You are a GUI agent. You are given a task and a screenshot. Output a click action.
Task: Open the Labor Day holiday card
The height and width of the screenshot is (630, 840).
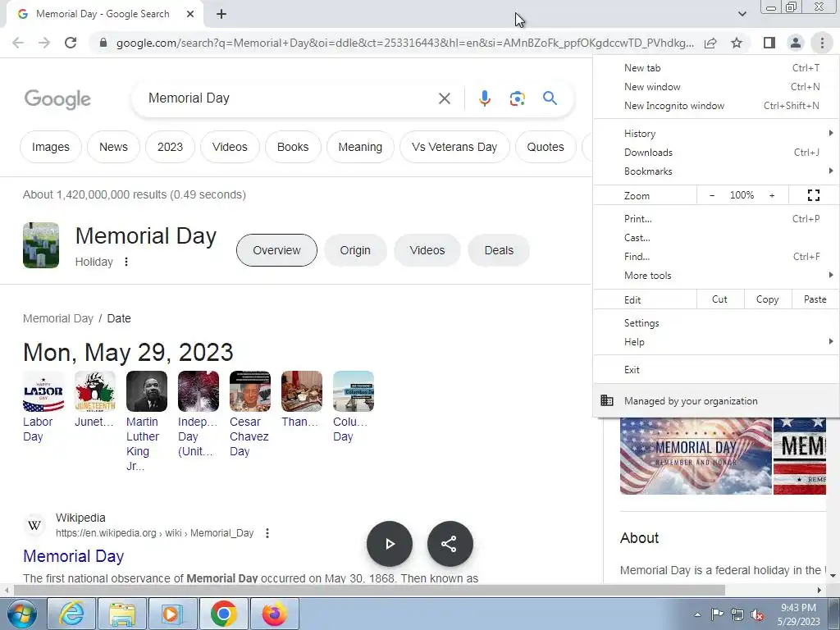pyautogui.click(x=43, y=407)
